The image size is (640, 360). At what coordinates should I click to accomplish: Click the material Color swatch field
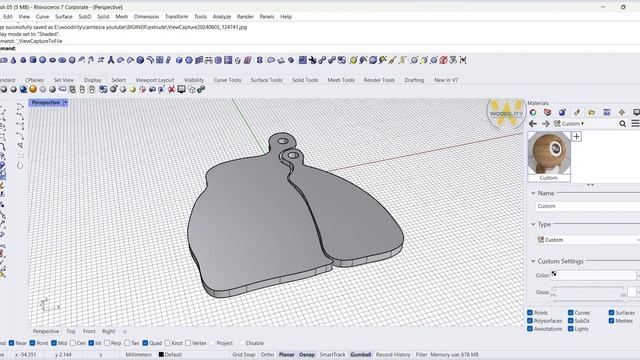[593, 276]
